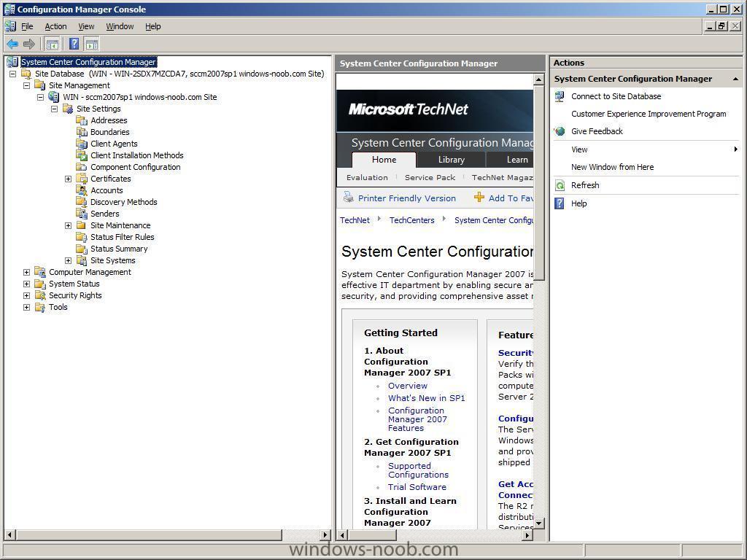Click the Certificates folder icon
This screenshot has width=747, height=560.
click(82, 179)
